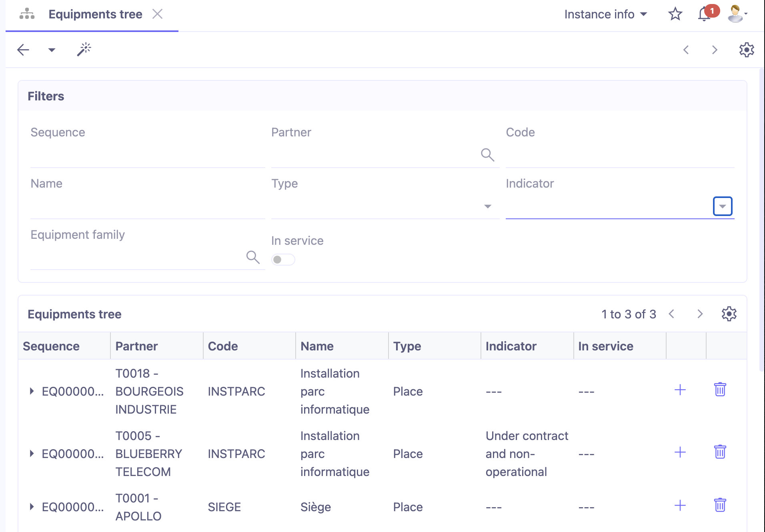The width and height of the screenshot is (765, 532).
Task: Open the Partner search lookup
Action: point(487,155)
